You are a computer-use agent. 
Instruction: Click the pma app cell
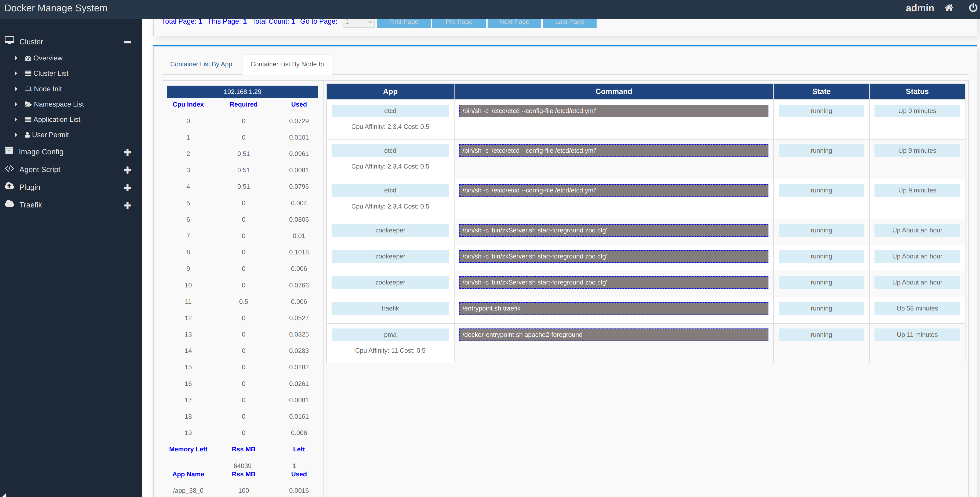click(x=390, y=335)
